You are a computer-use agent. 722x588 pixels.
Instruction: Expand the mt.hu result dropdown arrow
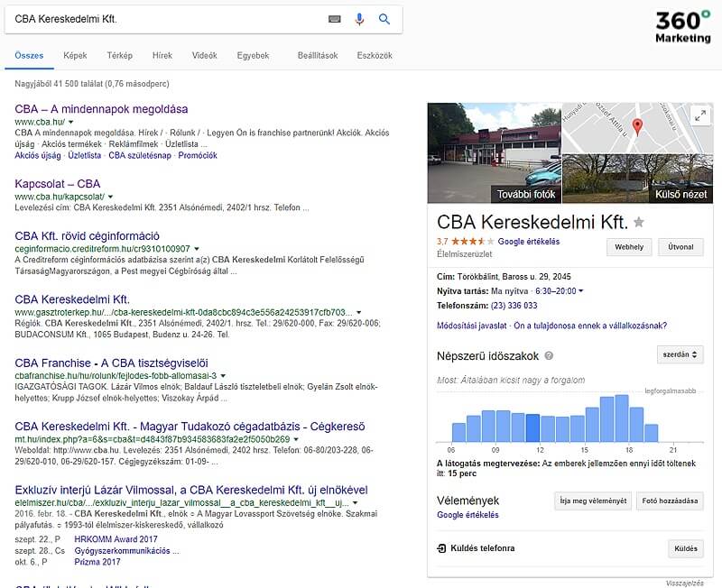coord(296,439)
